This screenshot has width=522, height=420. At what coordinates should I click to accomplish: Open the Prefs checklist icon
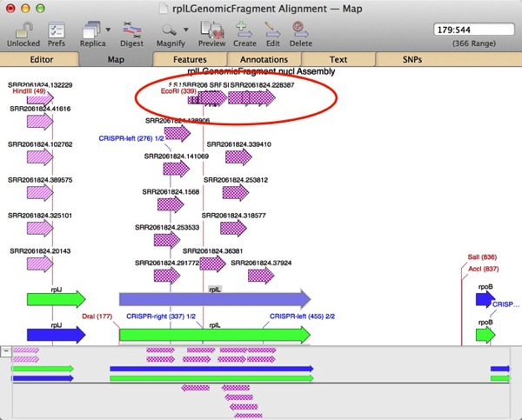point(55,29)
